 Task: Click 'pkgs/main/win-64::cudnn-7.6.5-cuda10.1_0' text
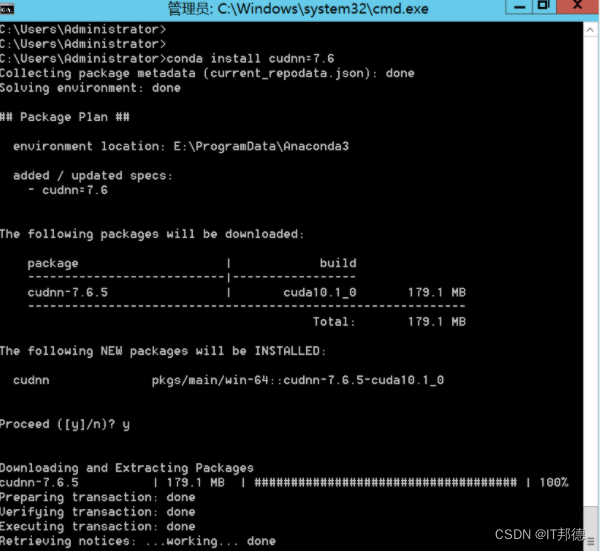(298, 380)
